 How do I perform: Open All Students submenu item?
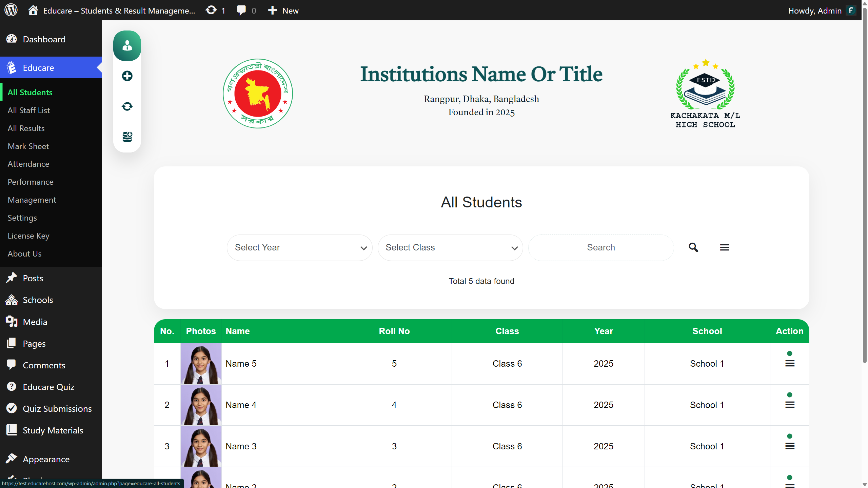coord(30,92)
